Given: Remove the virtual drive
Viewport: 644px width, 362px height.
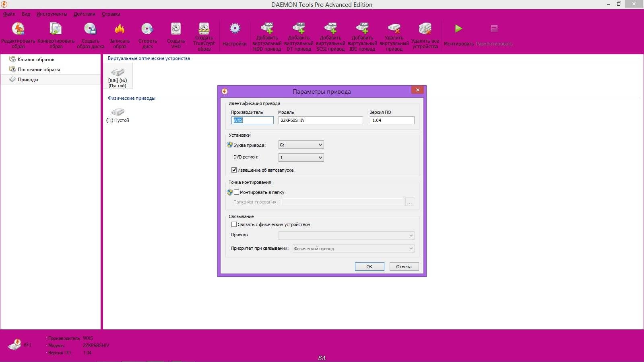Looking at the screenshot, I should 394,37.
